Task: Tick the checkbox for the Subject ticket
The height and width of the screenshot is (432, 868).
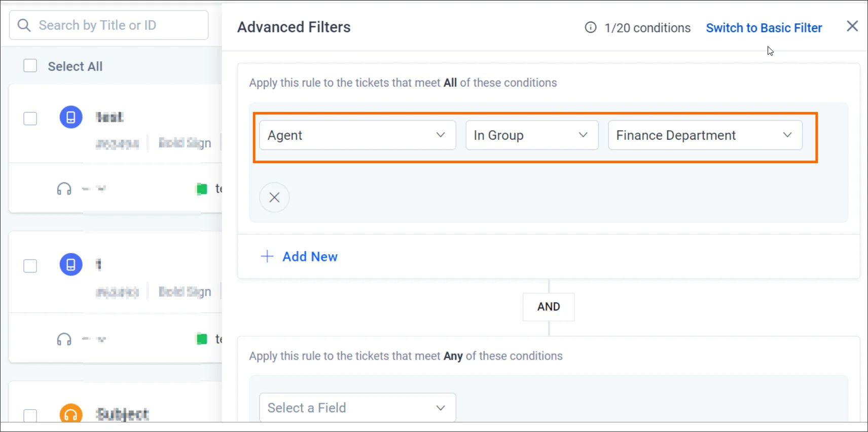Action: coord(30,416)
